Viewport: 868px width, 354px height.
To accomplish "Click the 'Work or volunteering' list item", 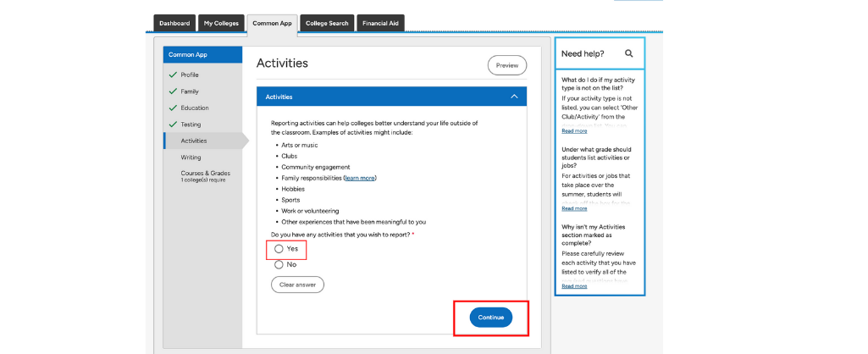I will [x=310, y=211].
